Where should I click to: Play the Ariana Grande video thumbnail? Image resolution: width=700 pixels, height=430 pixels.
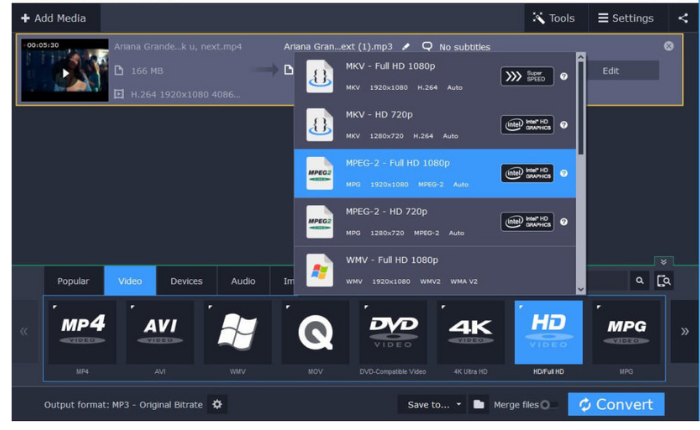click(65, 73)
